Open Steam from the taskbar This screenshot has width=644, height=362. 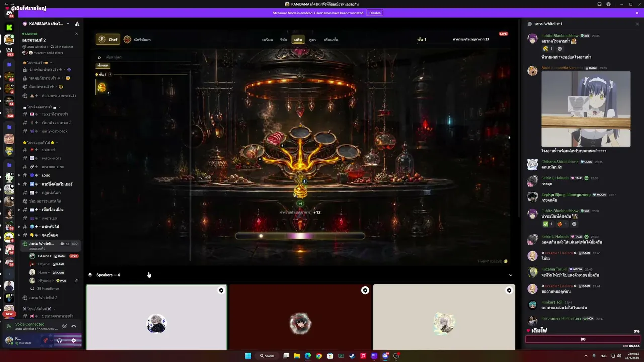tap(352, 356)
